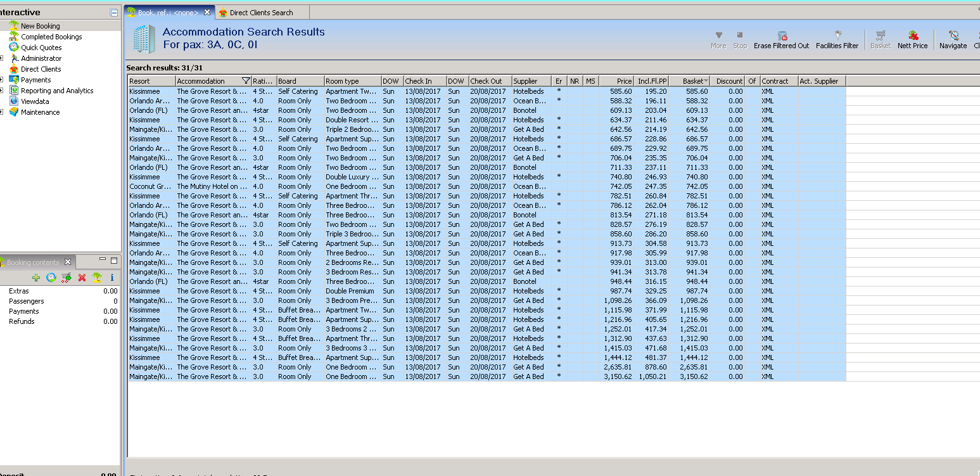This screenshot has width=980, height=476.
Task: Open Completed Bookings in the navigation tree
Action: click(51, 37)
